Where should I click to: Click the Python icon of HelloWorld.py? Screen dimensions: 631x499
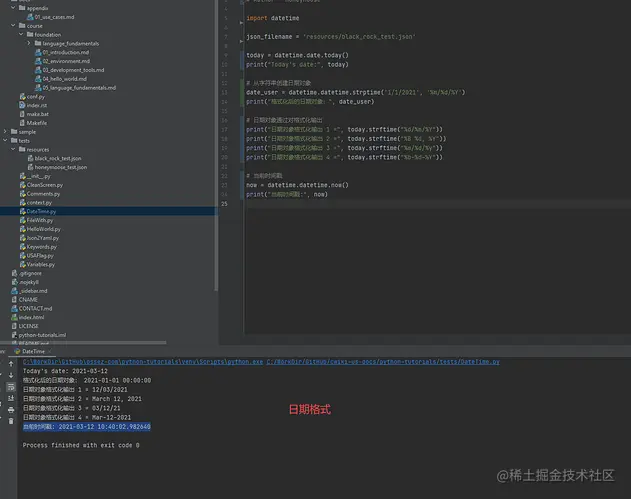(23, 229)
